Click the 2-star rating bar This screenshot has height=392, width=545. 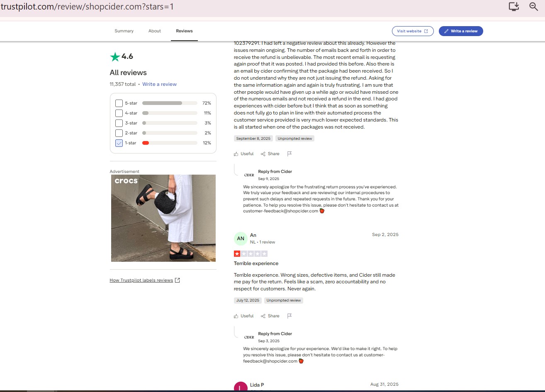tap(170, 133)
